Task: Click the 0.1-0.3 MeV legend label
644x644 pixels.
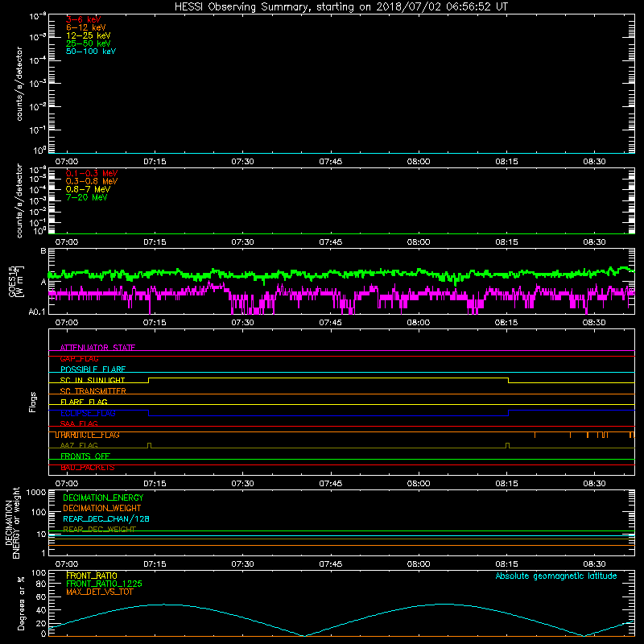Action: click(x=92, y=173)
